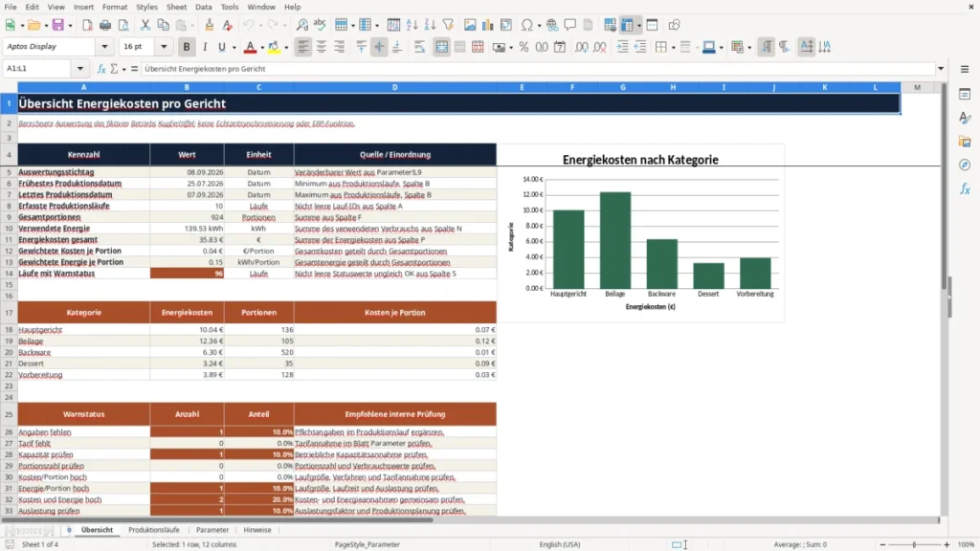Screen dimensions: 980x551
Task: Click the Save document icon
Action: click(x=58, y=25)
